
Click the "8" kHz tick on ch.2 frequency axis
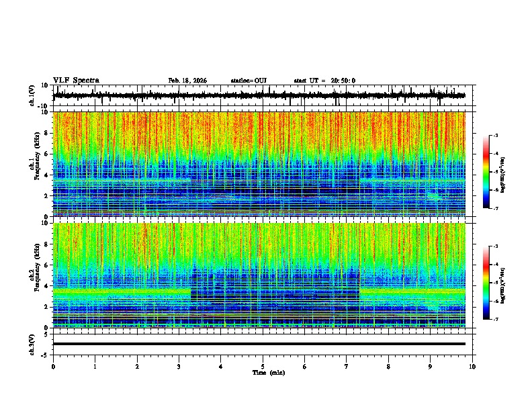(47, 244)
